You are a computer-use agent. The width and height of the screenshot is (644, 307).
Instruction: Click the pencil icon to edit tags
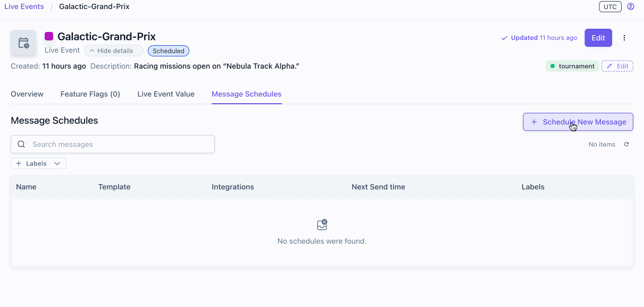pos(610,65)
